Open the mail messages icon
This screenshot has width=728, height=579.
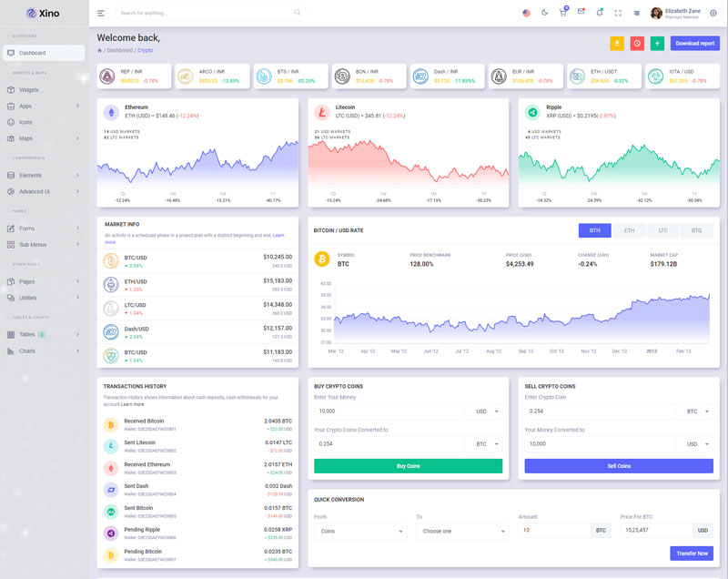point(581,12)
